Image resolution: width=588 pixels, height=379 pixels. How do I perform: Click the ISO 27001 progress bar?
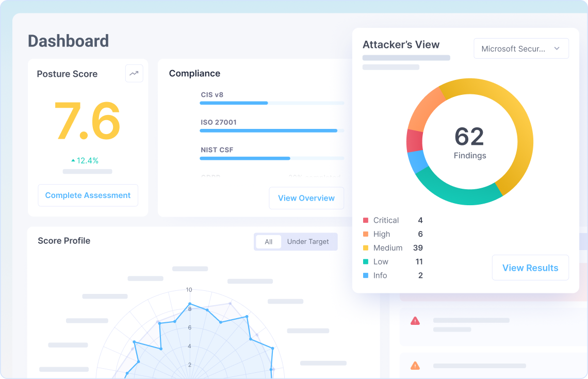click(271, 130)
